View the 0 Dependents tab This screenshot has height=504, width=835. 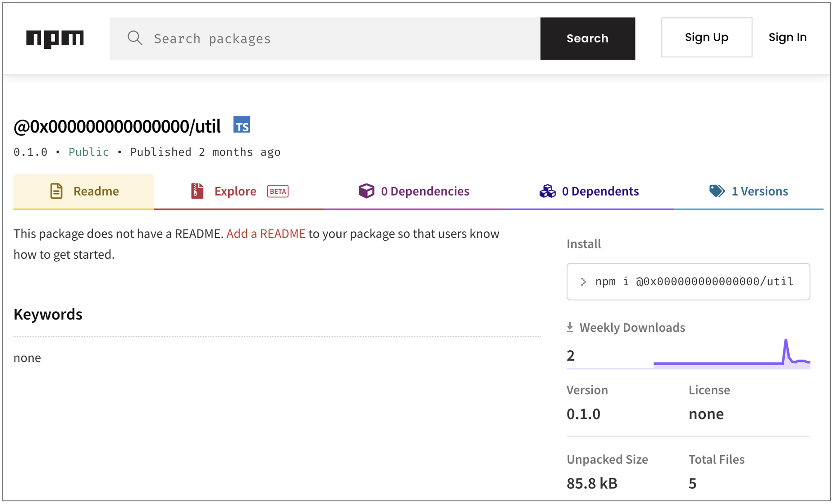(600, 191)
